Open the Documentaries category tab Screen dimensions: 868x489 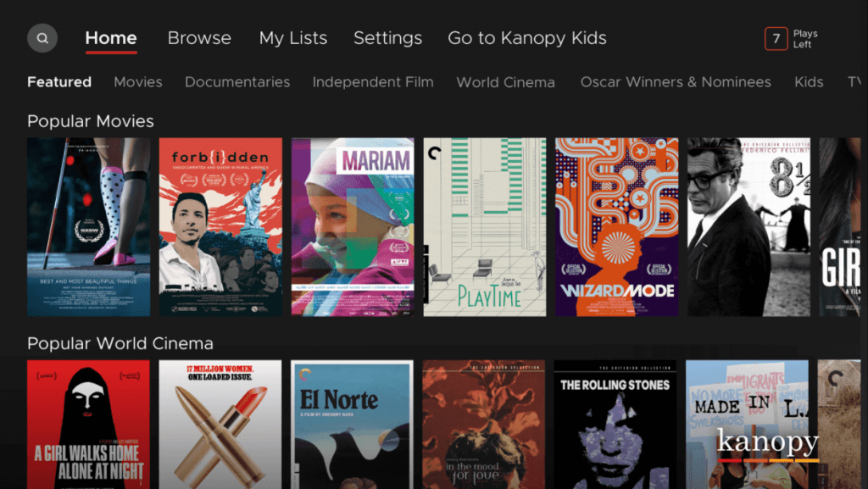[x=237, y=82]
